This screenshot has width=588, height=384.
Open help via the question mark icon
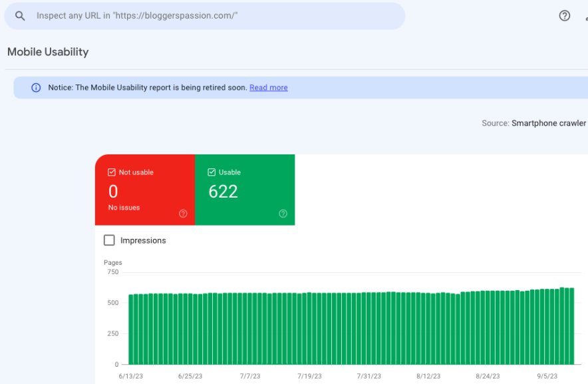pyautogui.click(x=564, y=15)
